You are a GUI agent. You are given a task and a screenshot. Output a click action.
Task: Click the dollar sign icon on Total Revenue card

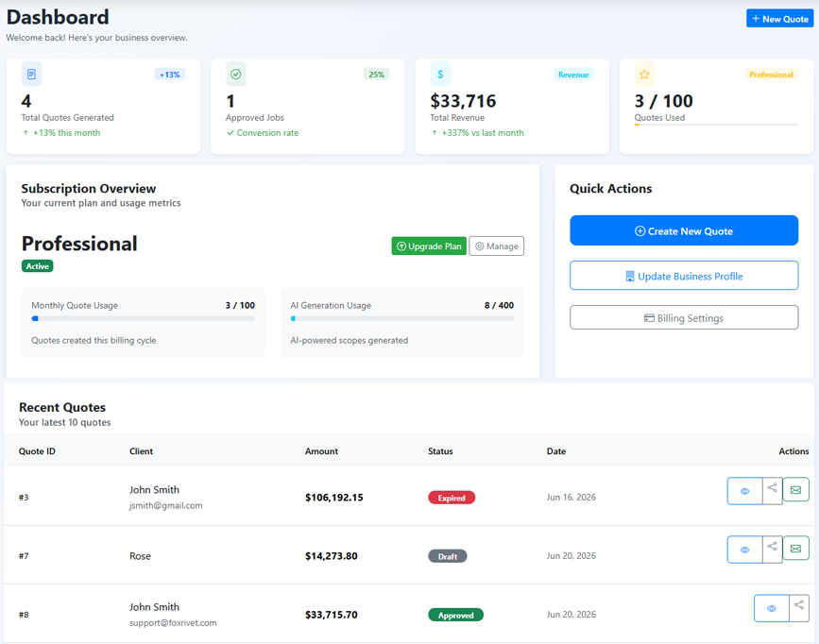pos(440,75)
